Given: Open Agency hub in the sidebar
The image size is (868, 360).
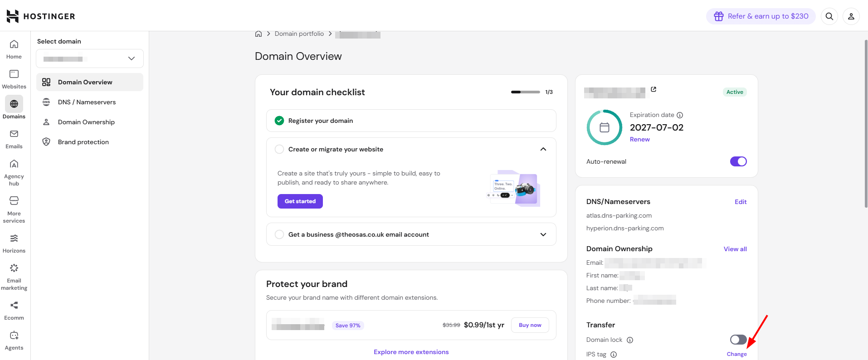Looking at the screenshot, I should tap(14, 173).
